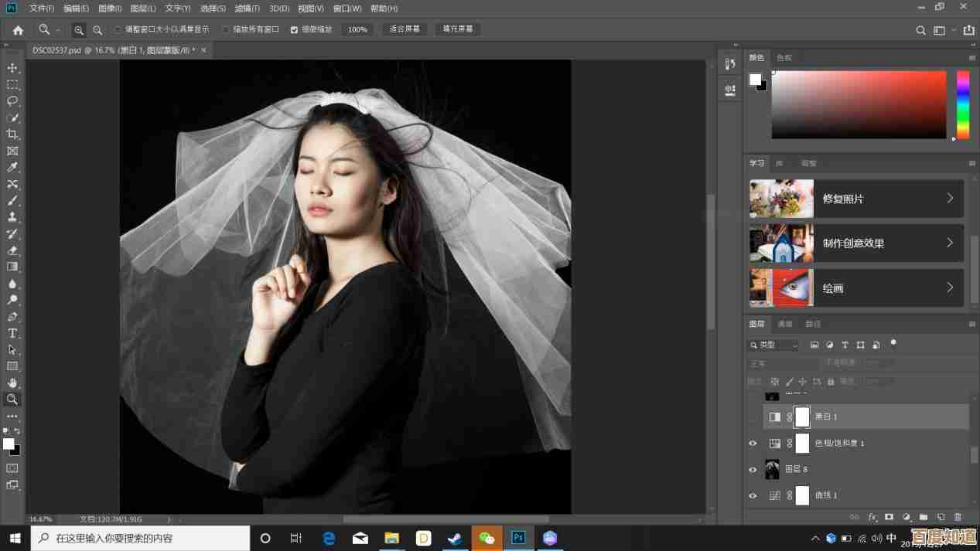
Task: Select the Hand tool
Action: coord(12,383)
